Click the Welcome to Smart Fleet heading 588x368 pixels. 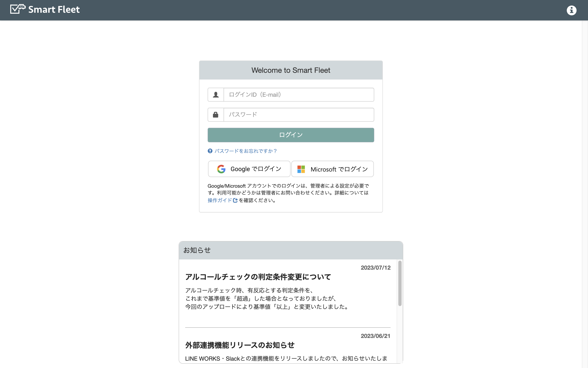(x=291, y=70)
